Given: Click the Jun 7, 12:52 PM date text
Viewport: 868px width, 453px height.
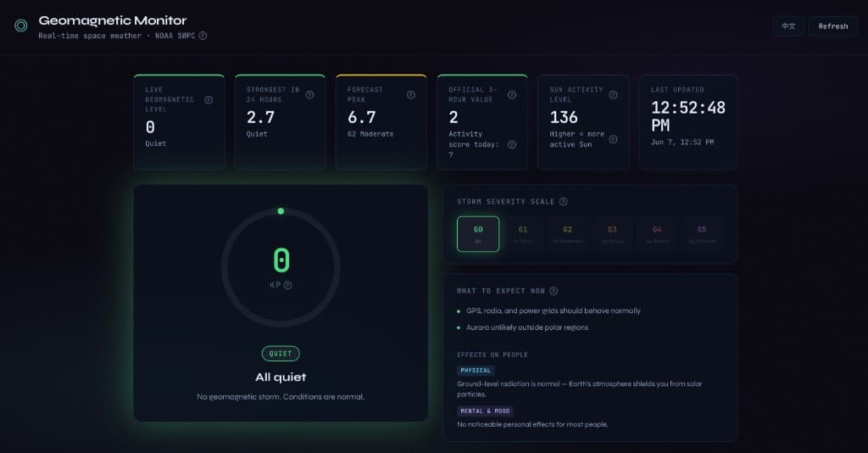Looking at the screenshot, I should [x=682, y=143].
